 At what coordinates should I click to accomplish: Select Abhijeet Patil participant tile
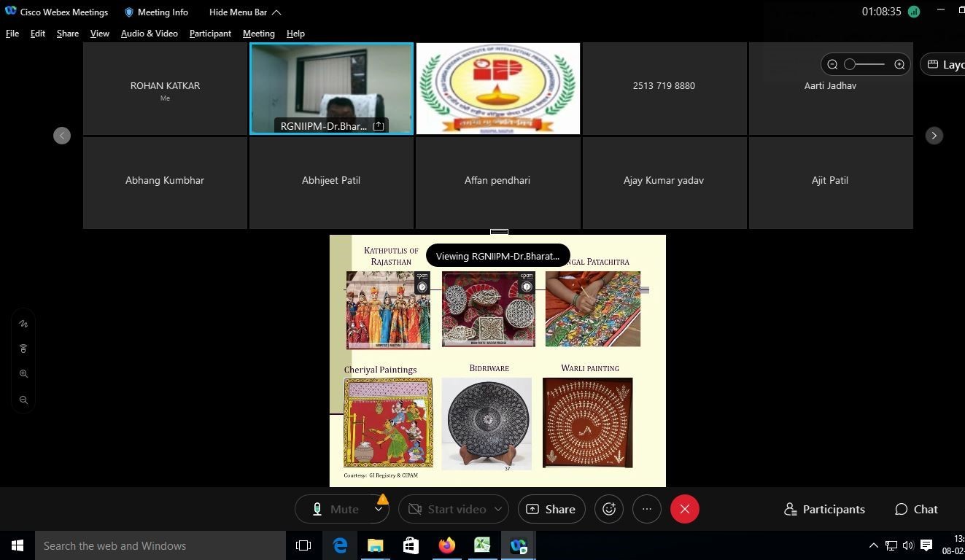pyautogui.click(x=331, y=183)
